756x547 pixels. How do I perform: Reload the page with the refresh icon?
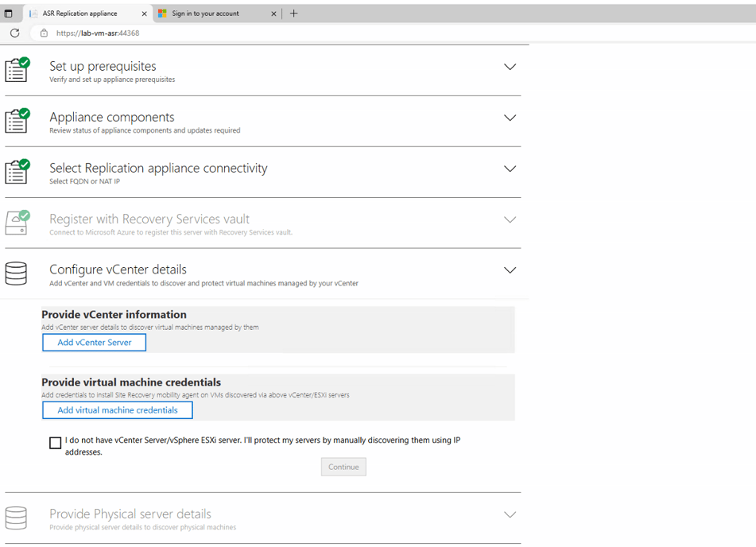click(15, 33)
